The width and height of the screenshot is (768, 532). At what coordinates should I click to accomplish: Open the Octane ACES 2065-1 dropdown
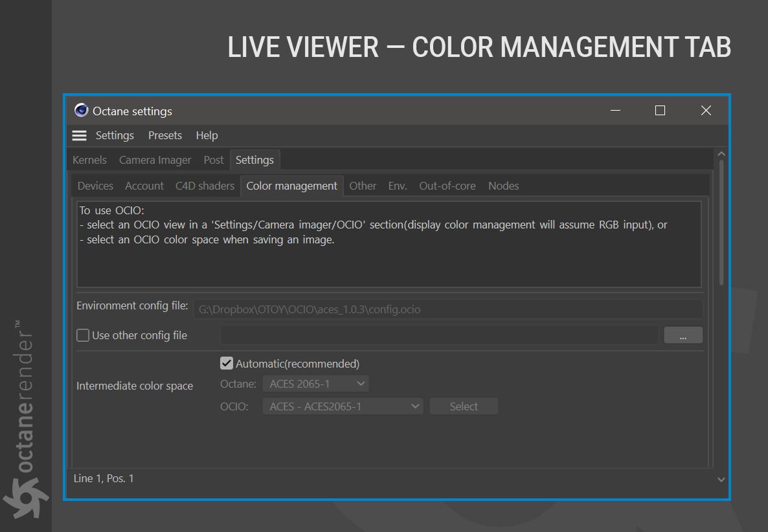[316, 384]
